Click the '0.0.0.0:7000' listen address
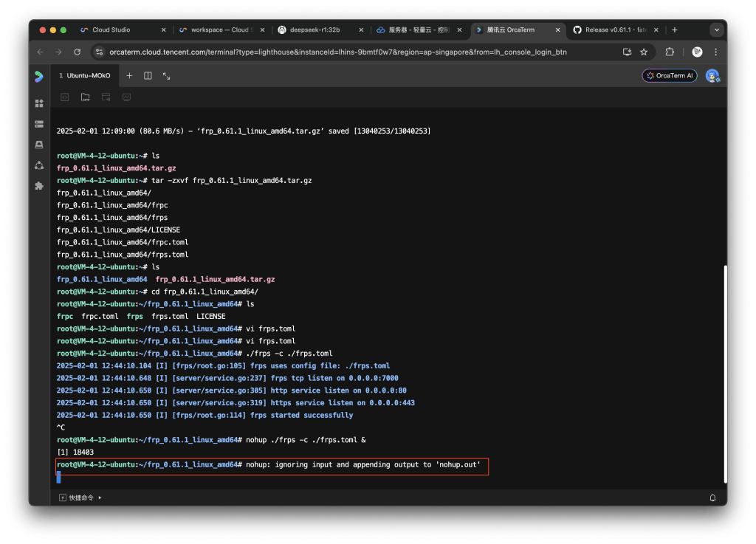 click(374, 378)
